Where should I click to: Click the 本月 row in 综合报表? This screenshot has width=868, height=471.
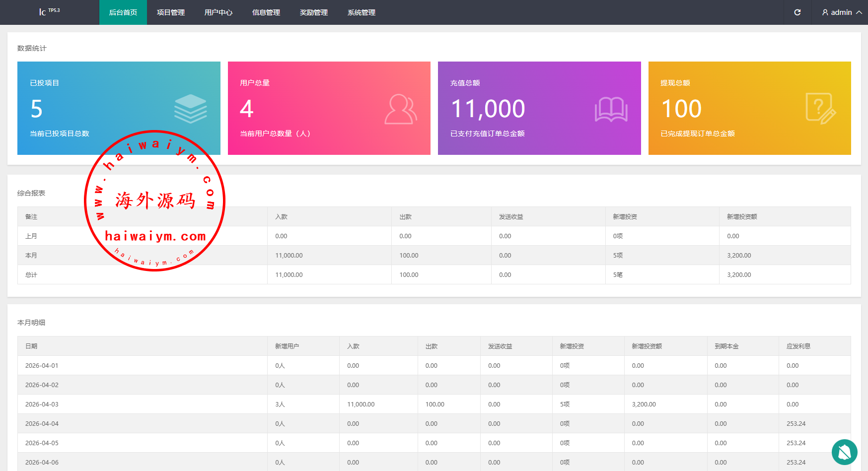pyautogui.click(x=31, y=256)
